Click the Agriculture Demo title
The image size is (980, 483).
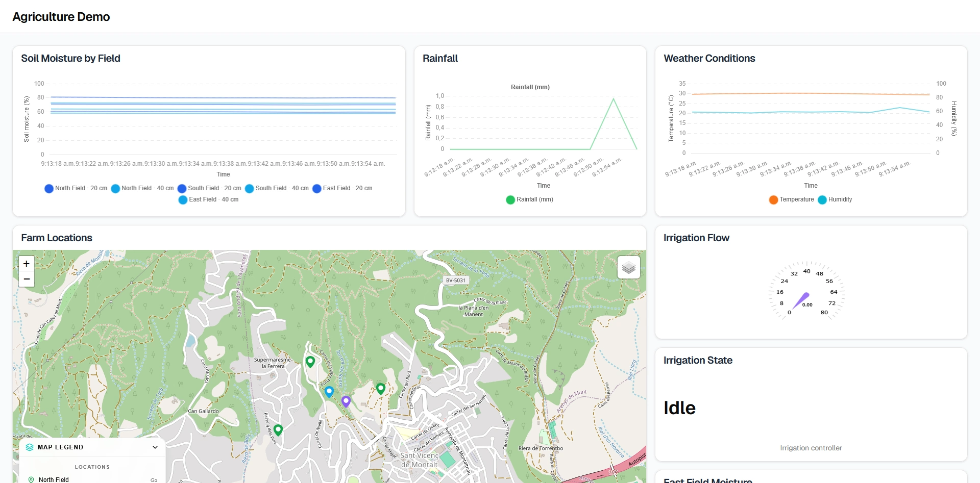61,17
